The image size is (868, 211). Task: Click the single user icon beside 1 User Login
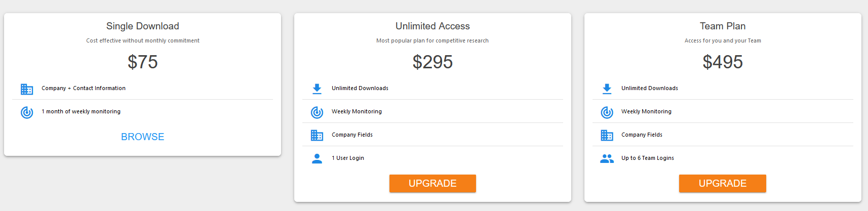coord(317,158)
